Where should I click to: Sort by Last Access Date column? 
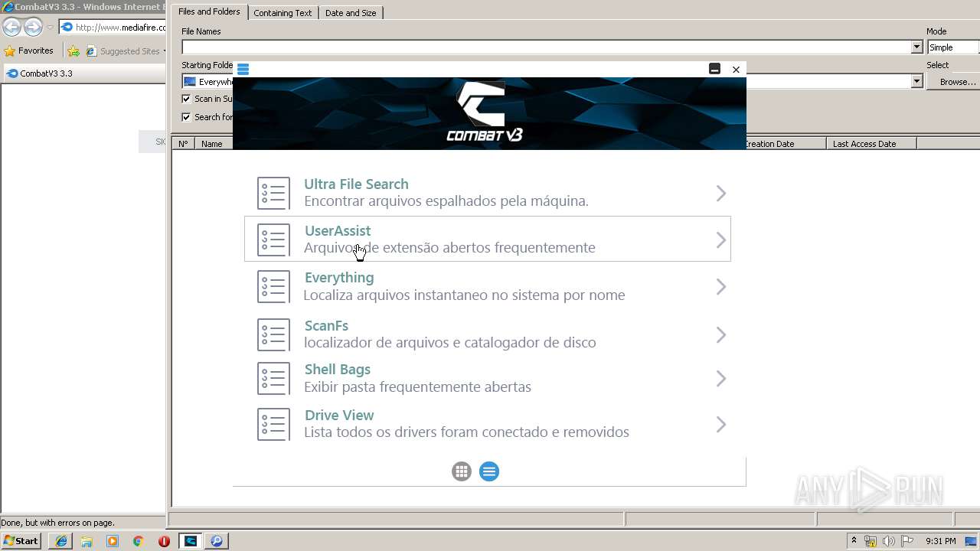coord(871,144)
